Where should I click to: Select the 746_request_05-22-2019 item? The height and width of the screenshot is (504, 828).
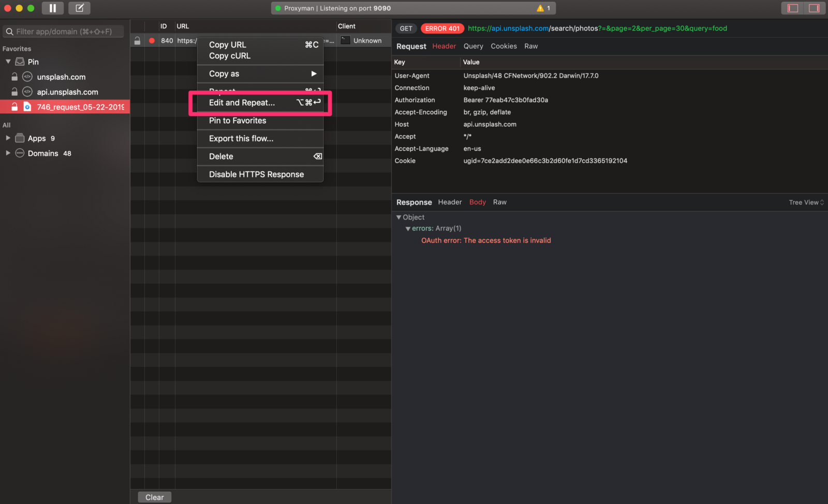(x=65, y=107)
